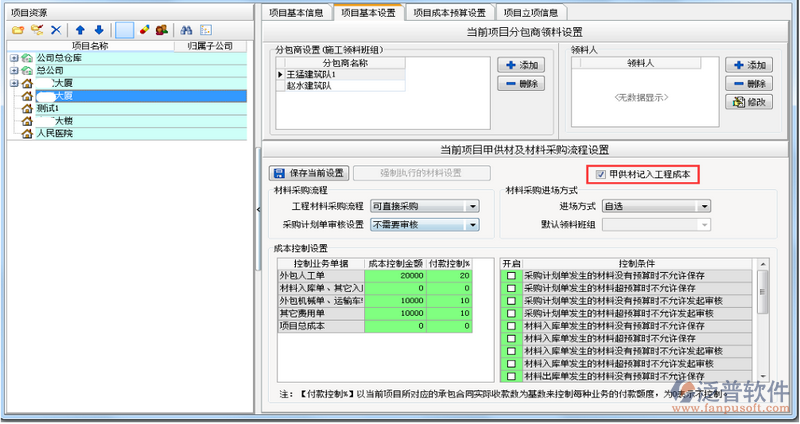The height and width of the screenshot is (424, 800).
Task: Open the 默认领料班组 dropdown
Action: [x=705, y=225]
